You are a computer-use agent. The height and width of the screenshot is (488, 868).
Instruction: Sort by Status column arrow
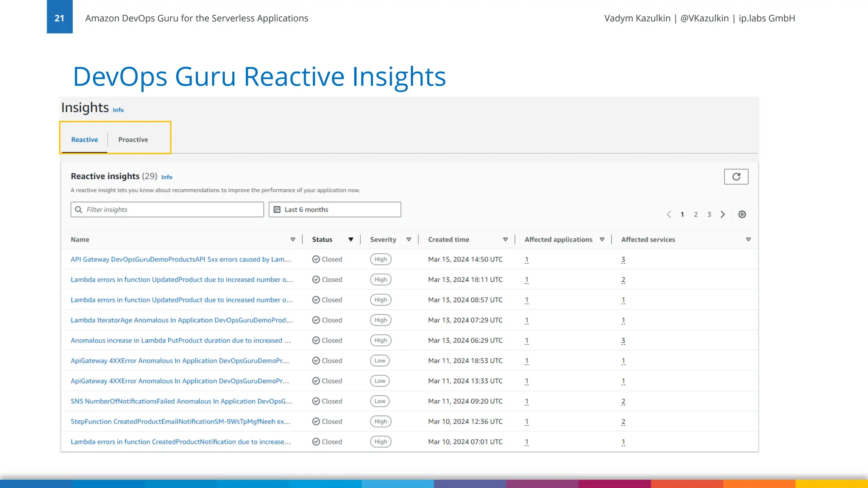[x=351, y=240]
